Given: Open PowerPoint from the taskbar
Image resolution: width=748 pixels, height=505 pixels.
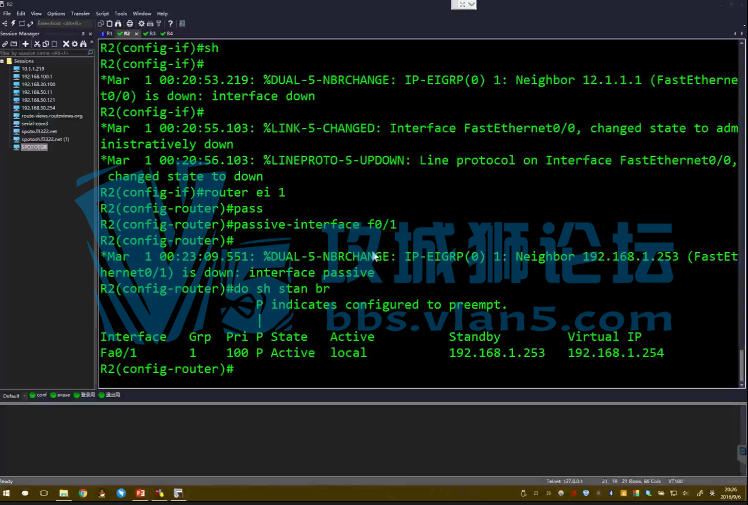Looking at the screenshot, I should pos(141,494).
